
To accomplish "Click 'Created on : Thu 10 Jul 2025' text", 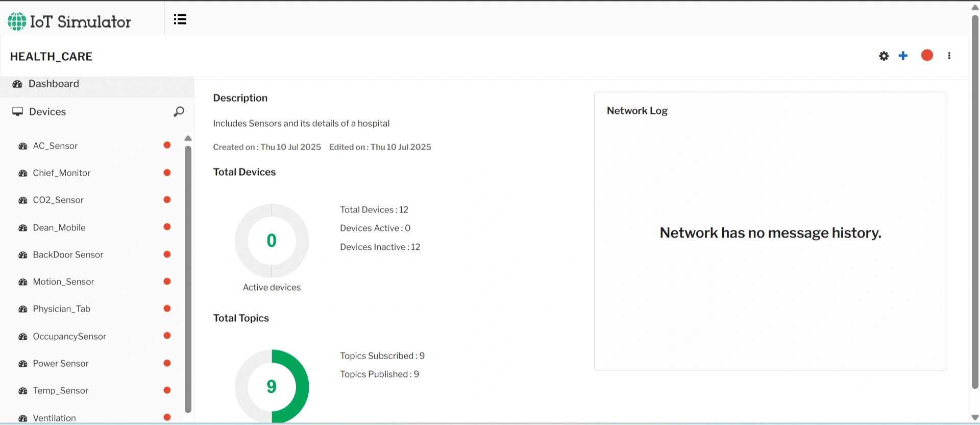I will pos(267,147).
